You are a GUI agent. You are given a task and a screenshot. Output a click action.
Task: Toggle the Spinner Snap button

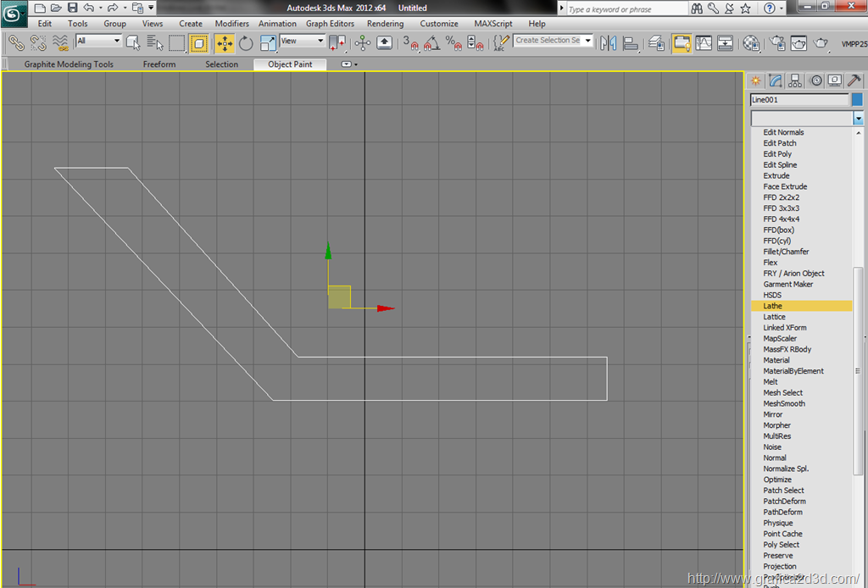coord(476,43)
